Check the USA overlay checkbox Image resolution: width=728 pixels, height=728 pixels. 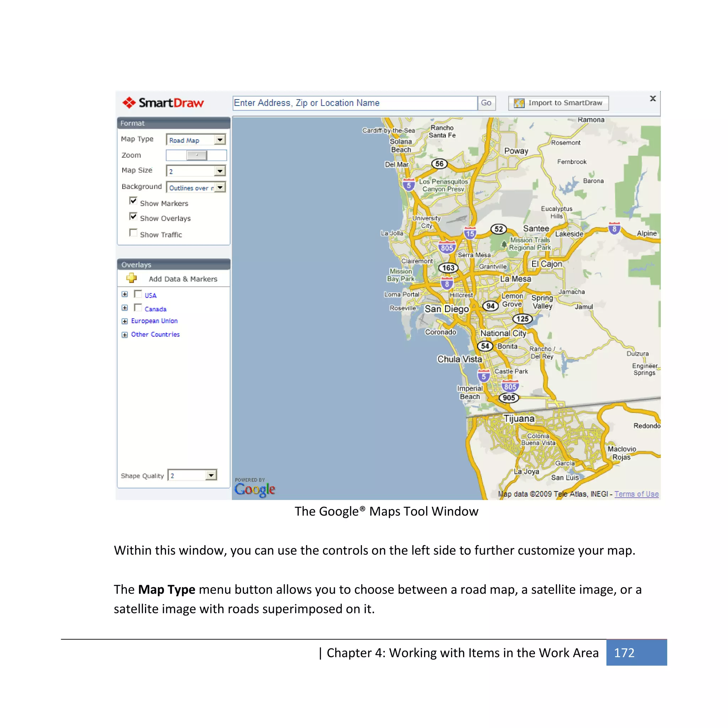[138, 294]
